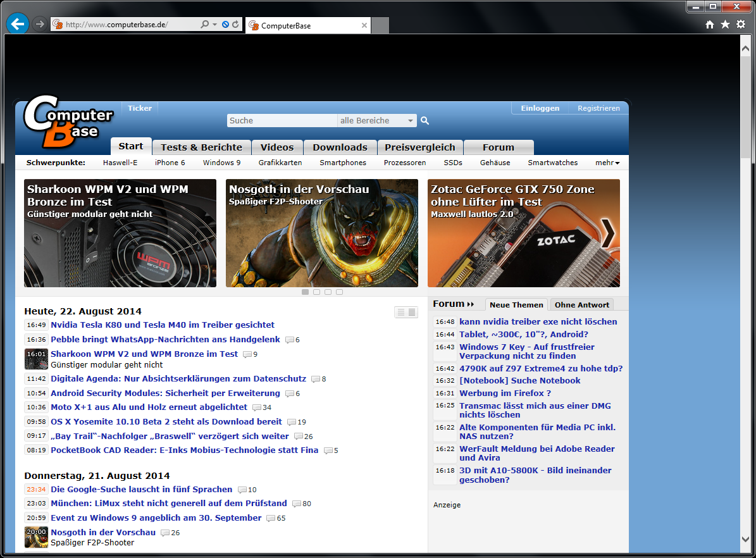Viewport: 756px width, 558px height.
Task: Open the Sharkoon WPM teaser image
Action: click(120, 233)
